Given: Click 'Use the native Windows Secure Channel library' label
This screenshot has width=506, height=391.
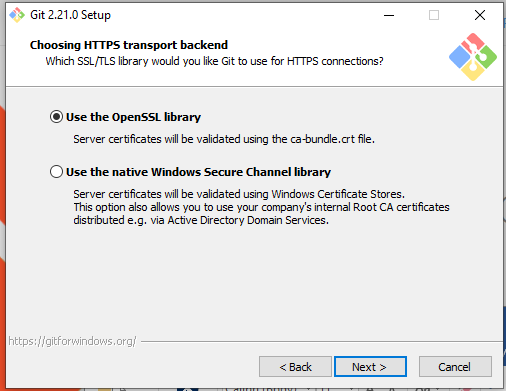Looking at the screenshot, I should coord(198,172).
